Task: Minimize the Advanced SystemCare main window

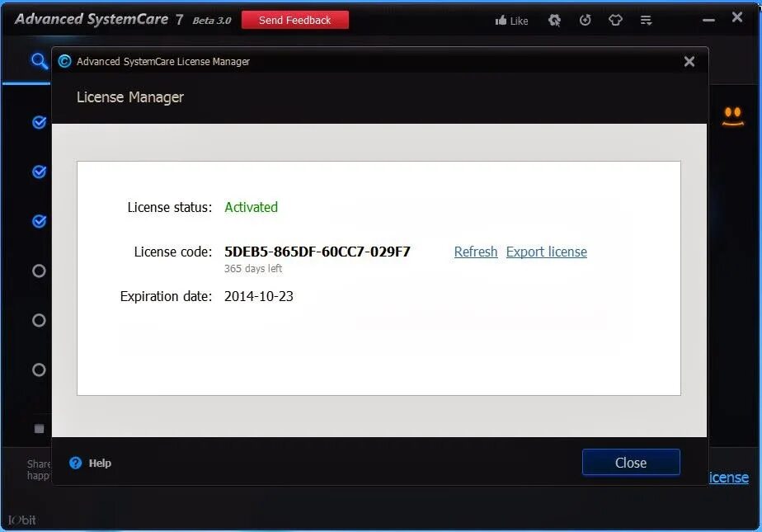Action: [x=708, y=21]
